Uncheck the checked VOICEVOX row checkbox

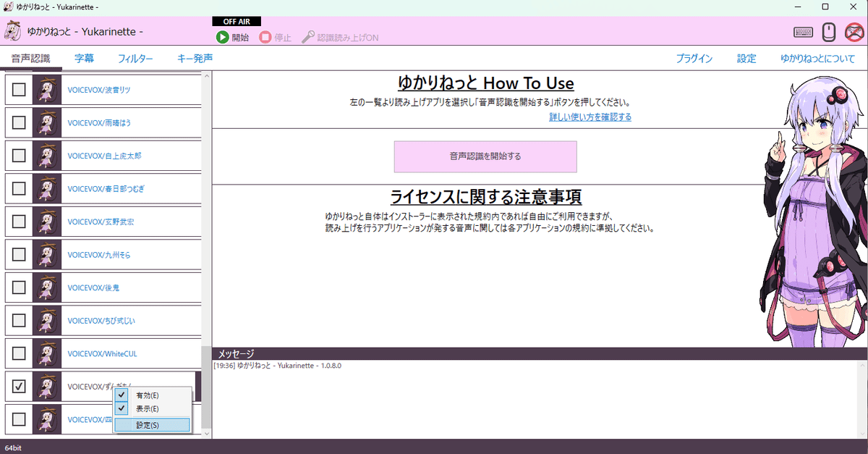tap(19, 387)
